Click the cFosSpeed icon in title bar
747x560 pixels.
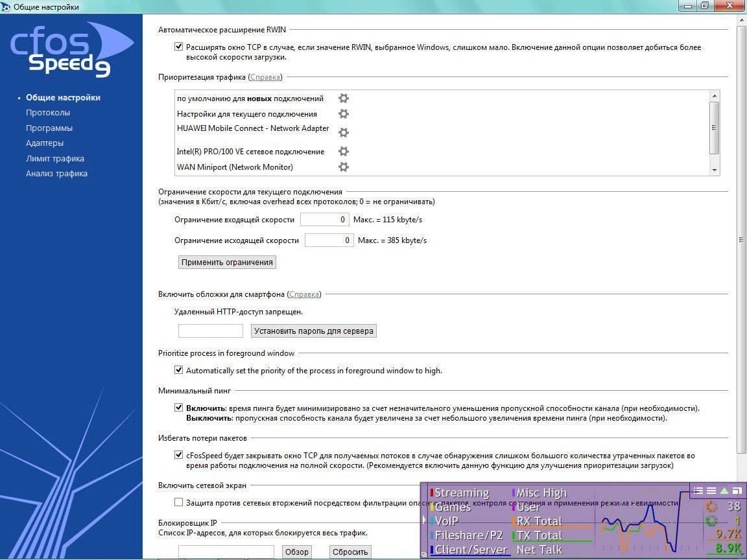[x=6, y=7]
